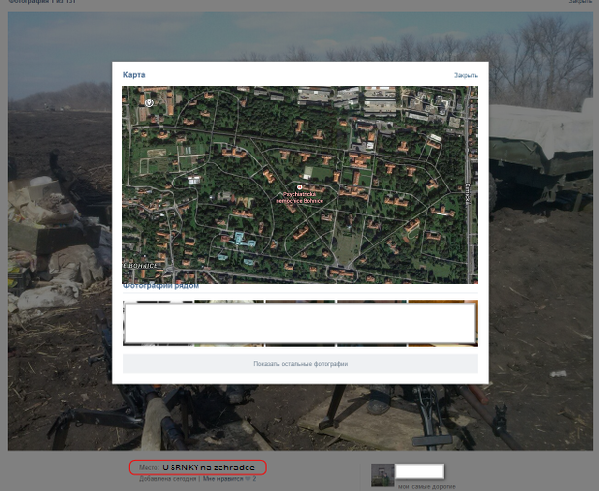Open the uploader's avatar thumbnail
The height and width of the screenshot is (491, 599).
[x=382, y=475]
